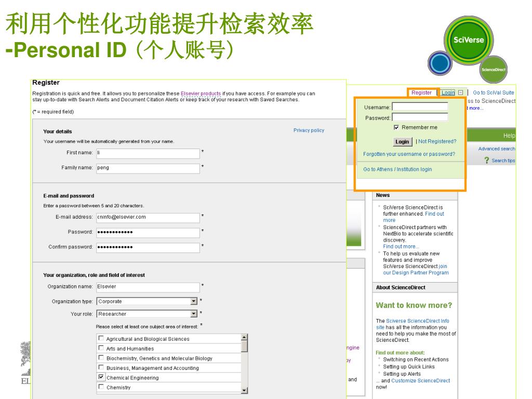532x399 pixels.
Task: Click the subject list scrollbar thumb
Action: coord(244,346)
